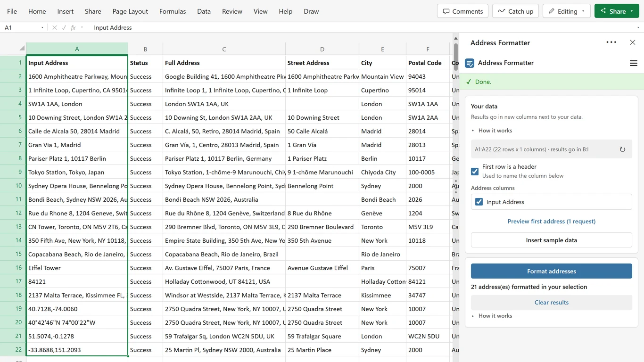Image resolution: width=644 pixels, height=362 pixels.
Task: Open the Draw tab
Action: (311, 11)
